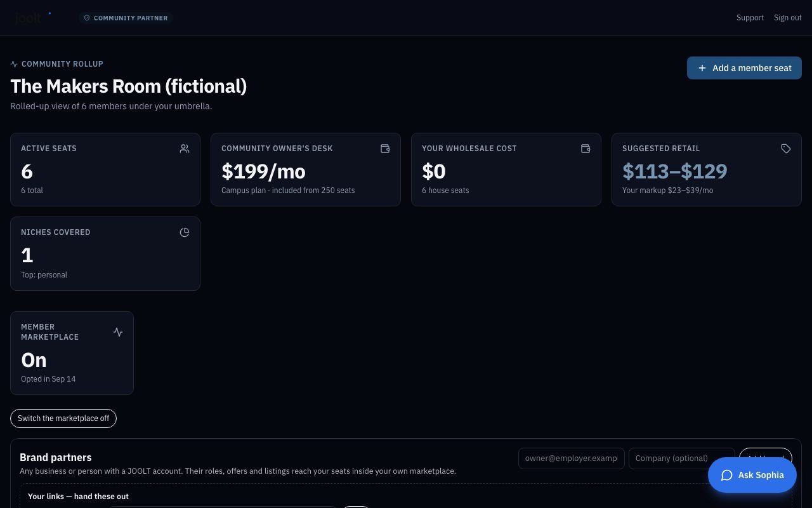
Task: Click the "Opted in Sep 14" text
Action: click(x=48, y=379)
